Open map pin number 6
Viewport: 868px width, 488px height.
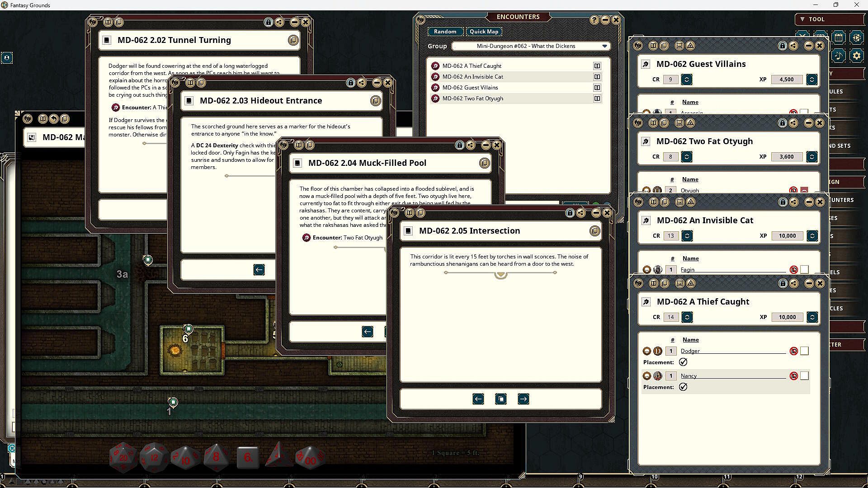[189, 329]
